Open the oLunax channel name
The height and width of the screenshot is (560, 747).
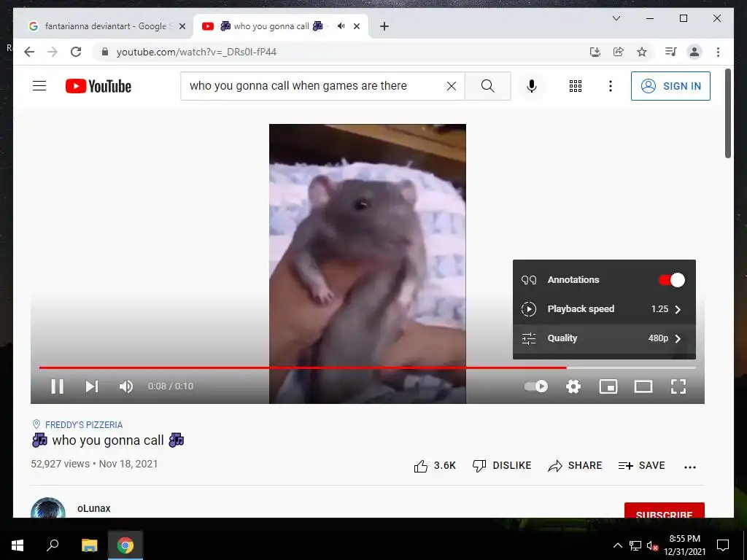94,508
